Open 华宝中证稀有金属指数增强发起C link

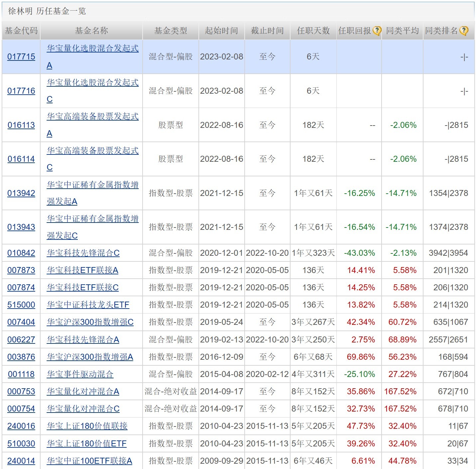click(92, 227)
